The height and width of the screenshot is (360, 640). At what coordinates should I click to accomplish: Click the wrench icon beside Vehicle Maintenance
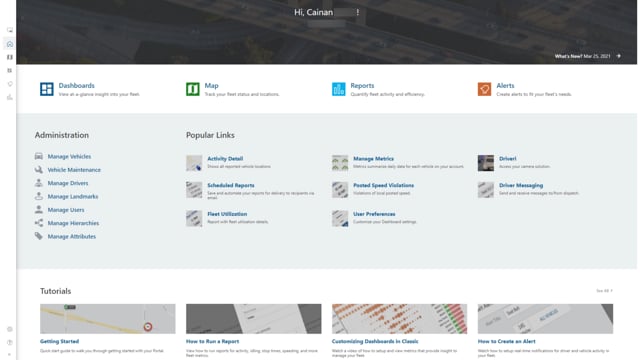point(39,169)
